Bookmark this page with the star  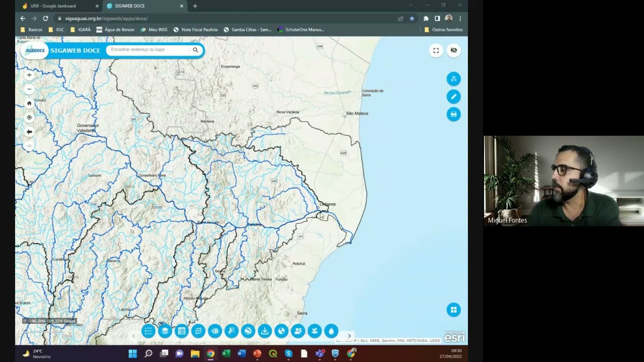point(412,19)
